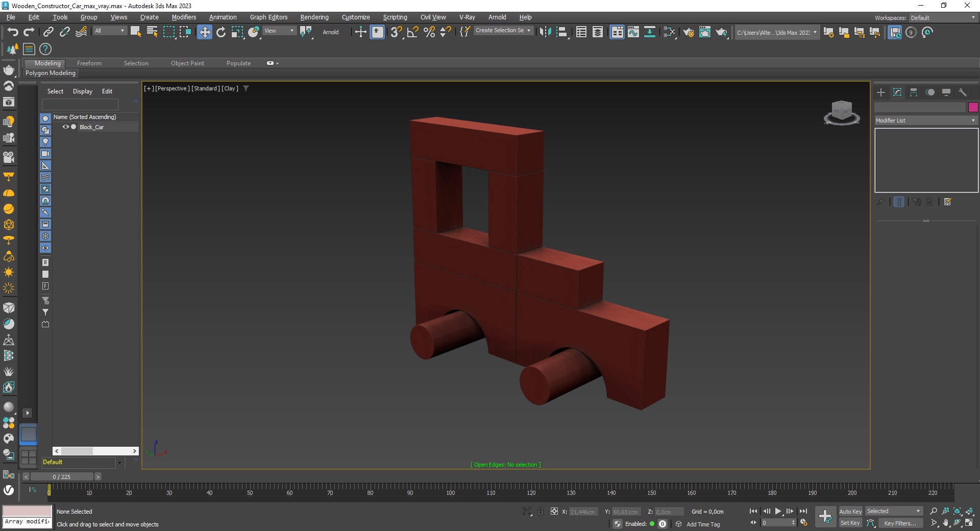Select Block_Car in scene explorer
This screenshot has width=980, height=531.
pyautogui.click(x=91, y=127)
